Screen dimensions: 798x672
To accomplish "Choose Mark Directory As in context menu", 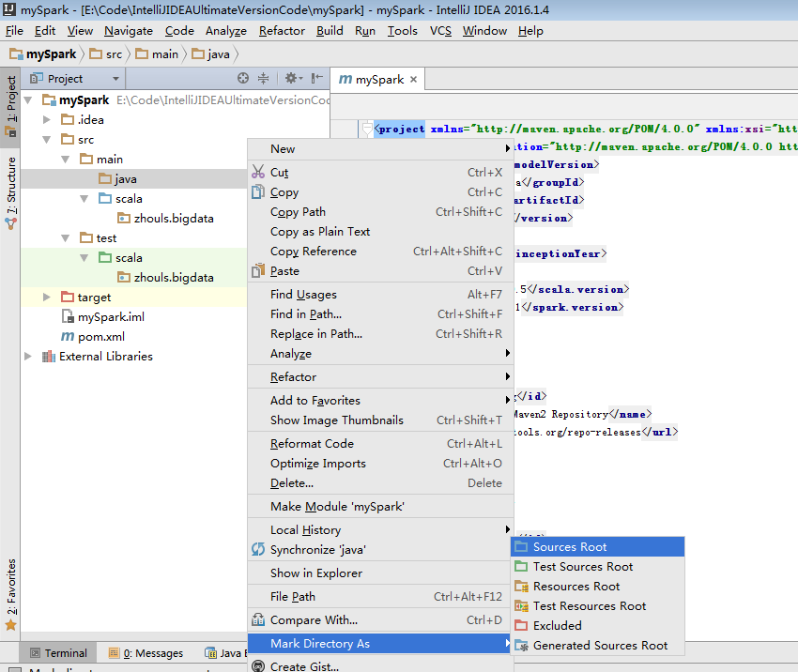I will (x=380, y=644).
